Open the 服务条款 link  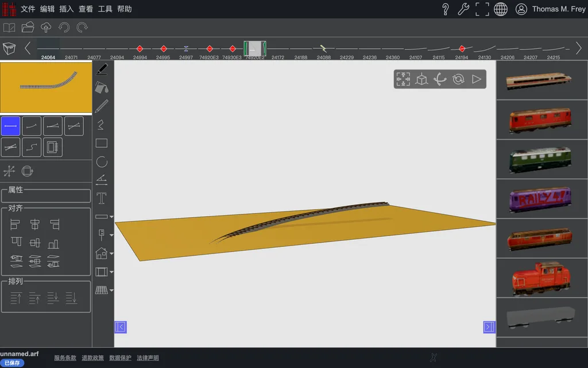point(65,358)
